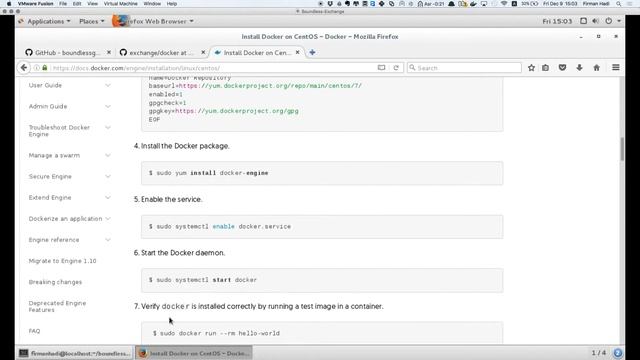This screenshot has width=640, height=360.
Task: Expand Dockerize an application section
Action: click(x=108, y=219)
